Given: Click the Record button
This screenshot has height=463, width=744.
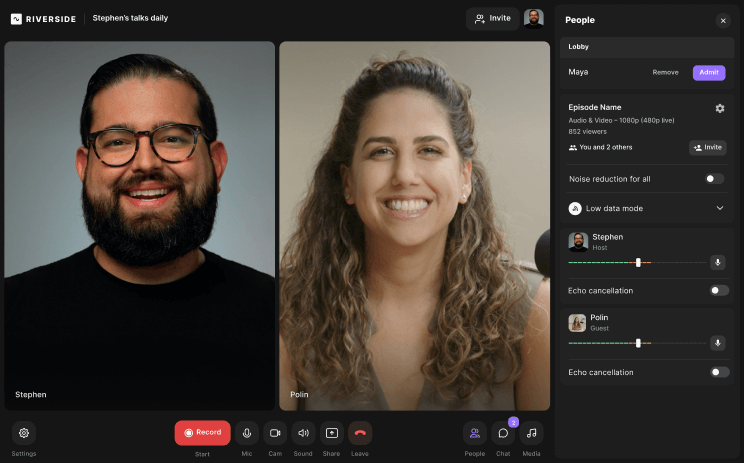Looking at the screenshot, I should 202,432.
